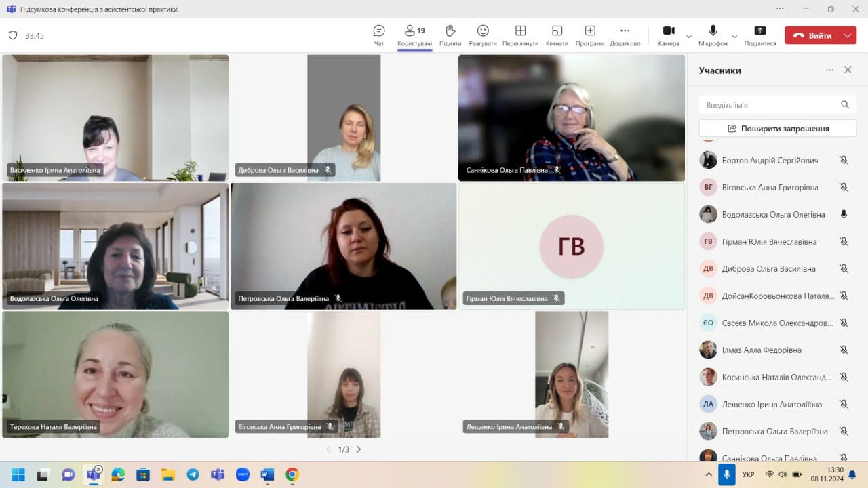Screen dimensions: 868x488
Task: Select Саннікова Ольга Павлівна's video tile
Action: click(x=572, y=118)
